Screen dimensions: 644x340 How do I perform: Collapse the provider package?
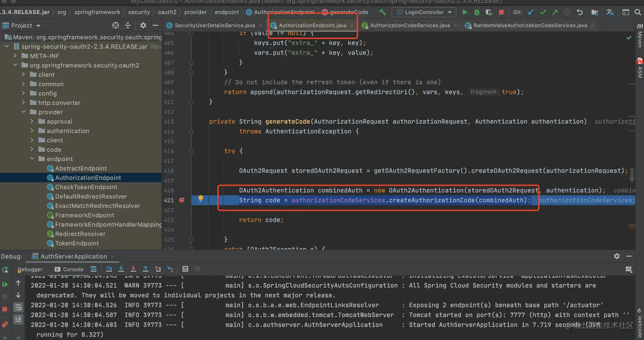(24, 112)
